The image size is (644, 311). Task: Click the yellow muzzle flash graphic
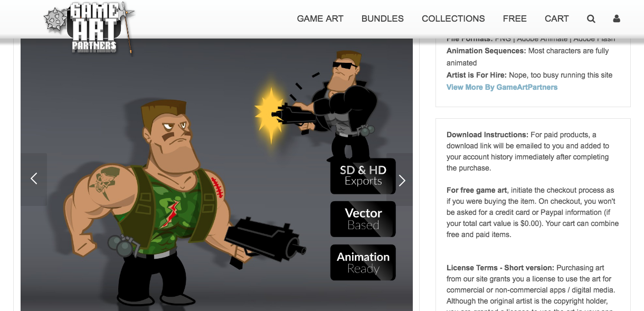(269, 115)
